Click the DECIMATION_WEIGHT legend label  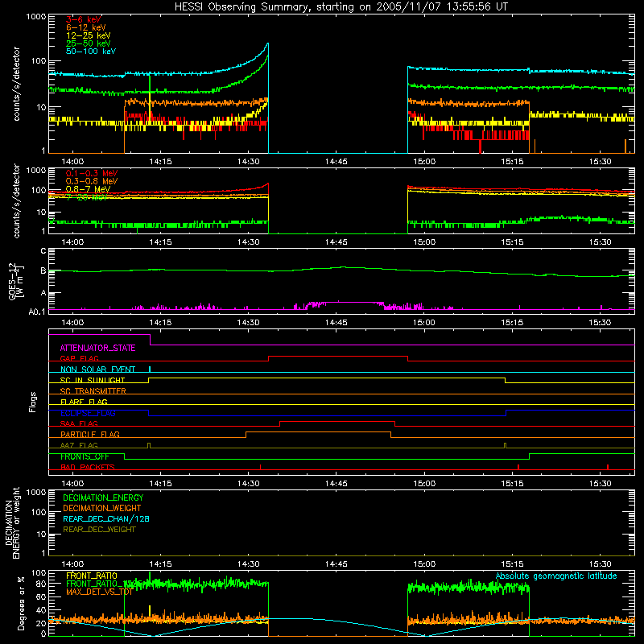tap(102, 508)
